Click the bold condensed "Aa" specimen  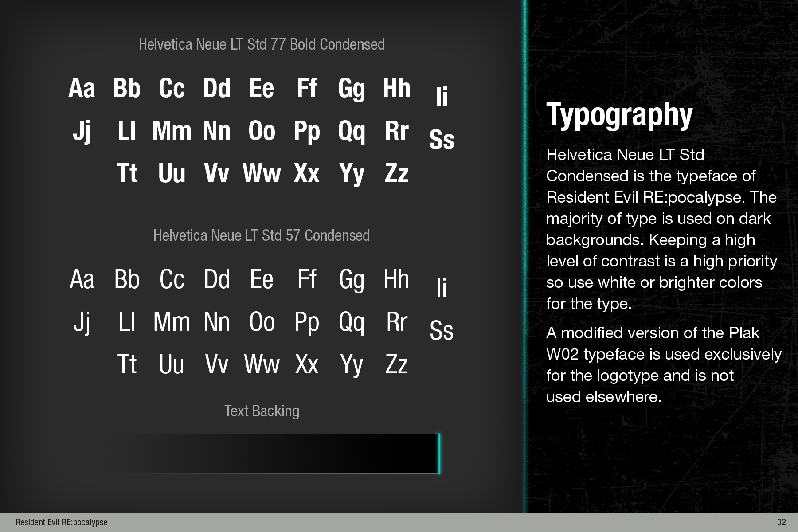82,88
